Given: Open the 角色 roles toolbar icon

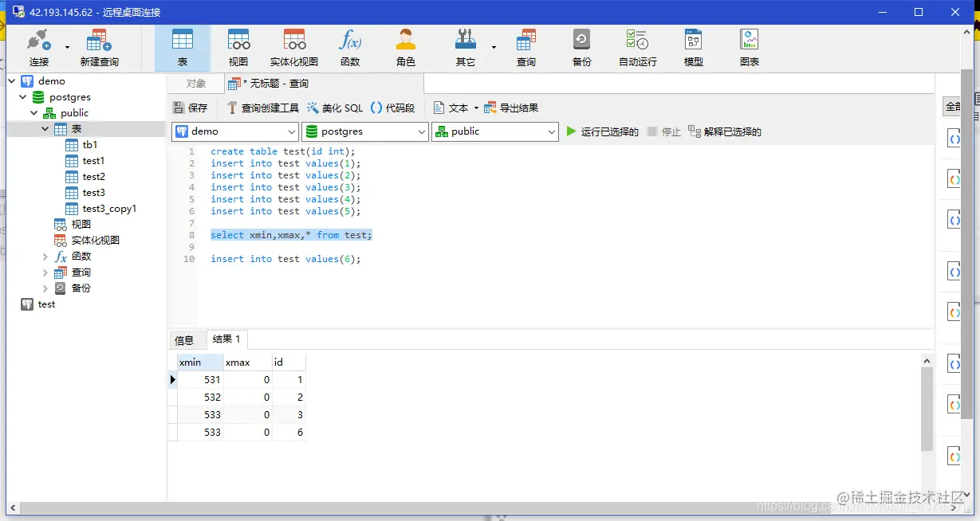Looking at the screenshot, I should pos(406,48).
